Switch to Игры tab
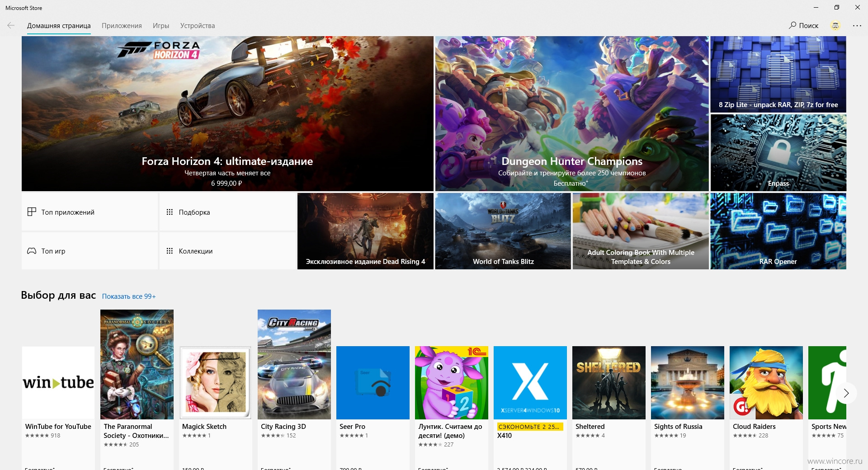This screenshot has width=868, height=470. (x=161, y=26)
